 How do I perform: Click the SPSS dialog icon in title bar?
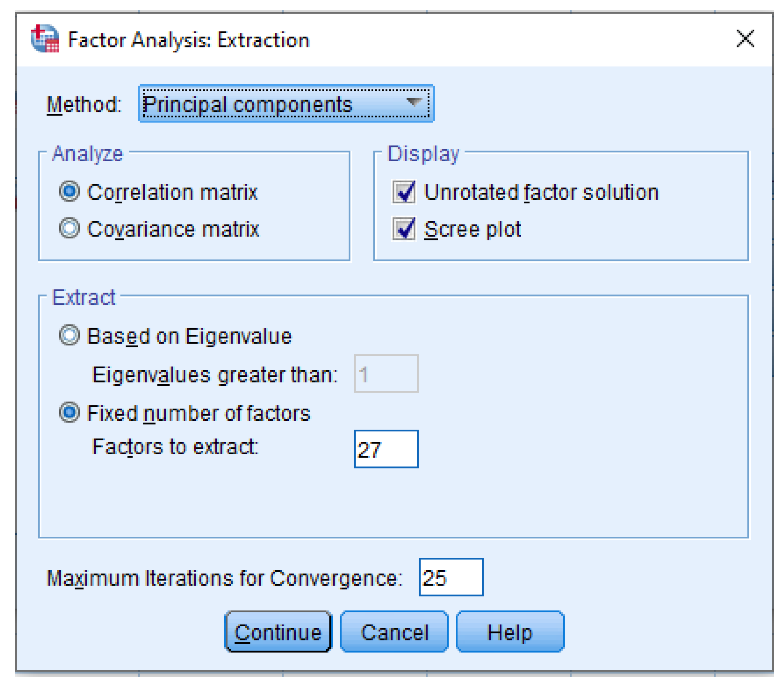[45, 39]
